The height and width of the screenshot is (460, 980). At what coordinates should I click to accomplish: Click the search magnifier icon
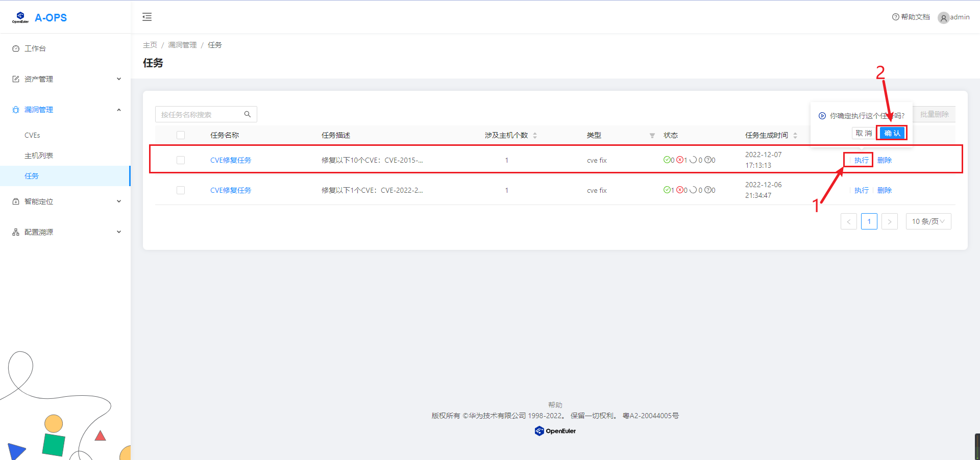point(248,114)
